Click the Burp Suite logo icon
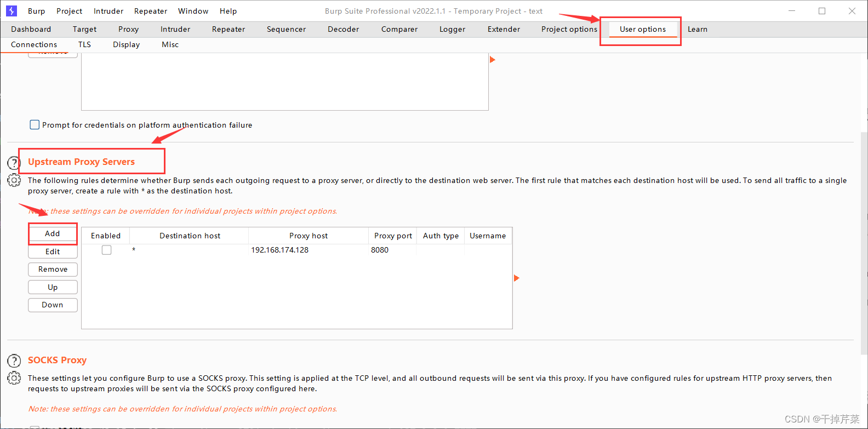This screenshot has width=868, height=429. 12,11
